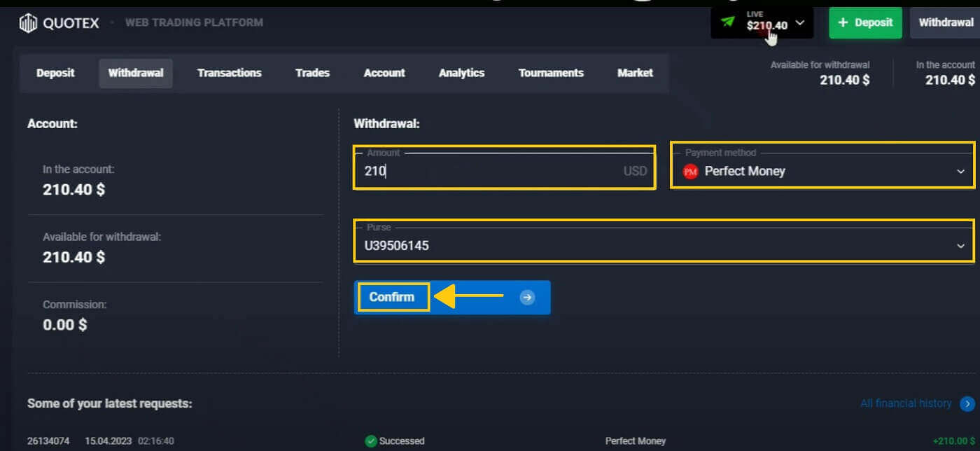The height and width of the screenshot is (451, 980).
Task: Click the red Perfect Money PM icon
Action: (x=691, y=172)
